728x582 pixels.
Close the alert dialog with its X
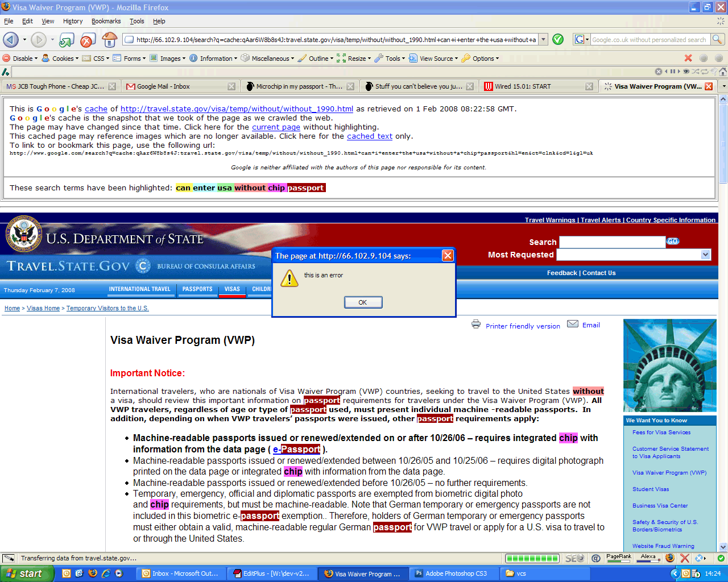(x=448, y=256)
